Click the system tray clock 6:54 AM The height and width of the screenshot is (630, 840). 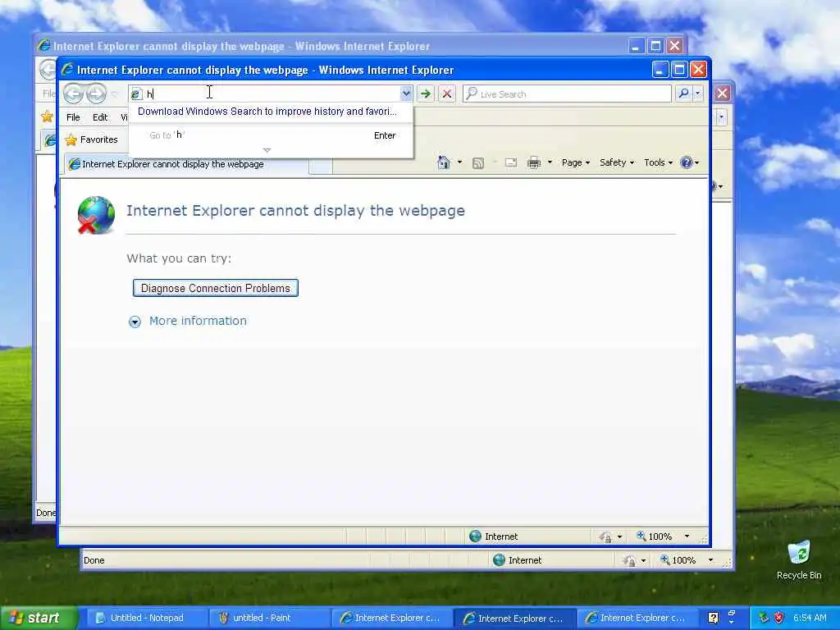(810, 618)
